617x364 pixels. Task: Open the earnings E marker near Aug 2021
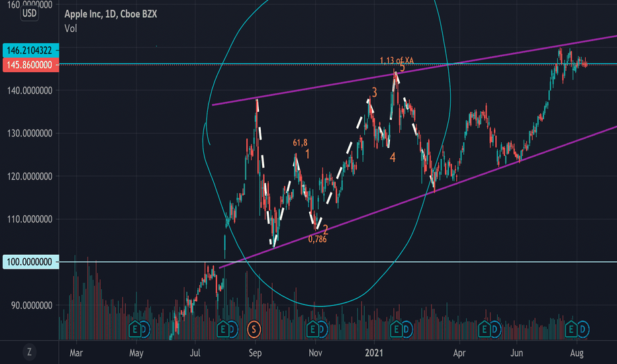pyautogui.click(x=571, y=329)
